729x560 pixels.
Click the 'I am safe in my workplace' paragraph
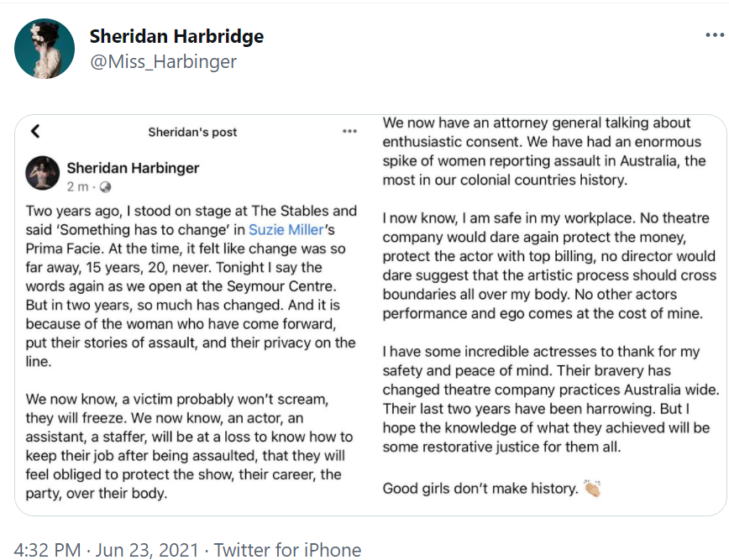click(x=549, y=265)
